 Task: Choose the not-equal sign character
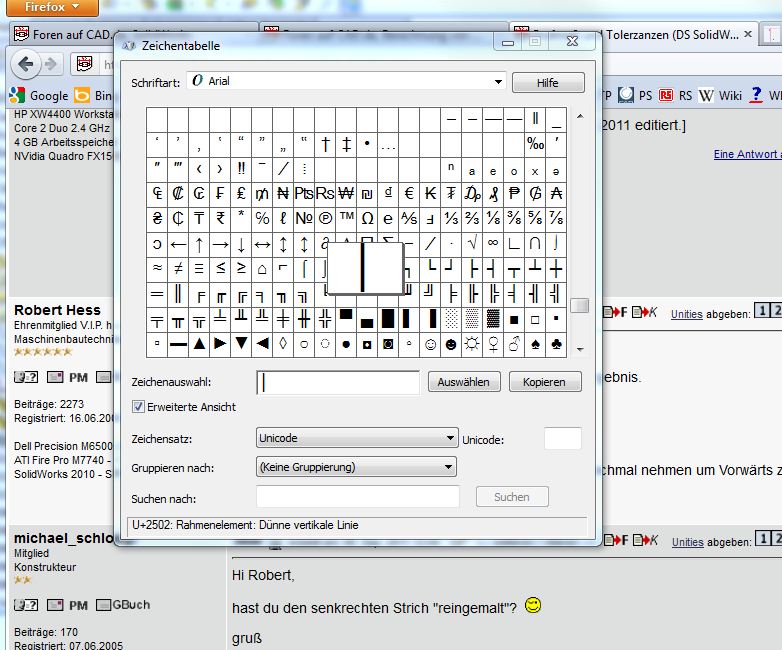click(x=178, y=269)
